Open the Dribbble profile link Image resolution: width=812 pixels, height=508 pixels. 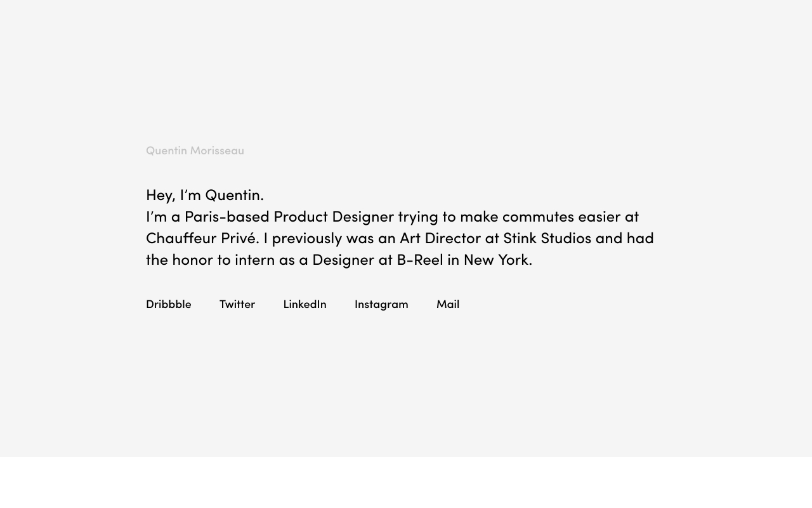tap(168, 304)
